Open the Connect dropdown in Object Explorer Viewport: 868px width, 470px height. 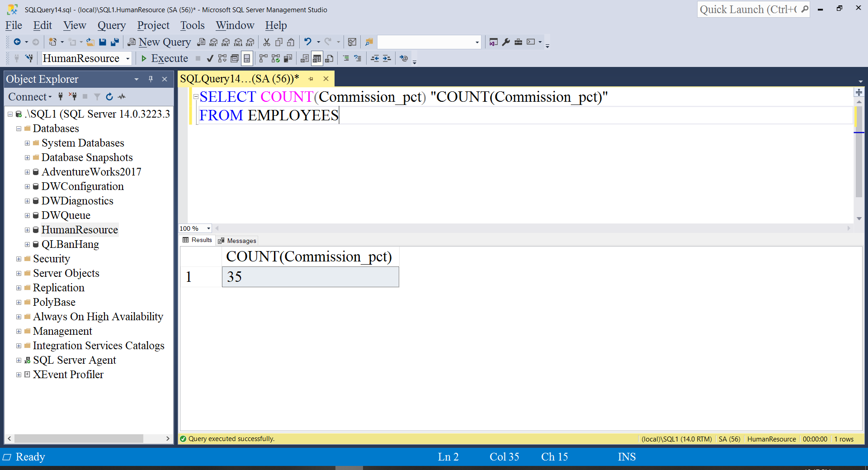point(30,97)
